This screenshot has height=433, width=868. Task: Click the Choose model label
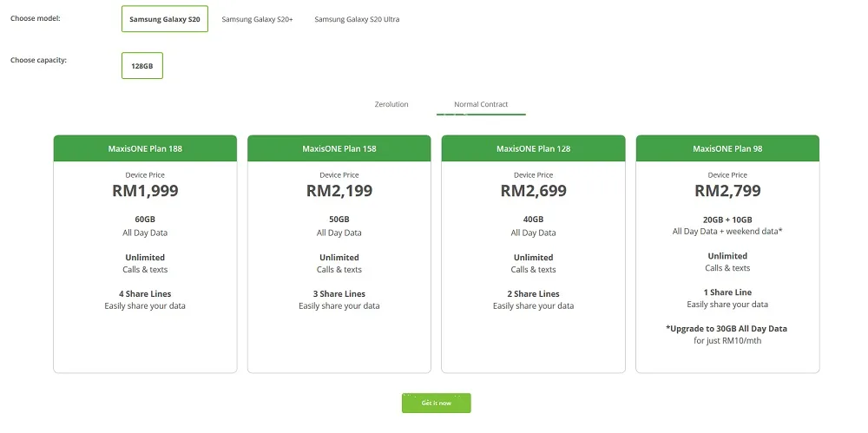pos(36,18)
